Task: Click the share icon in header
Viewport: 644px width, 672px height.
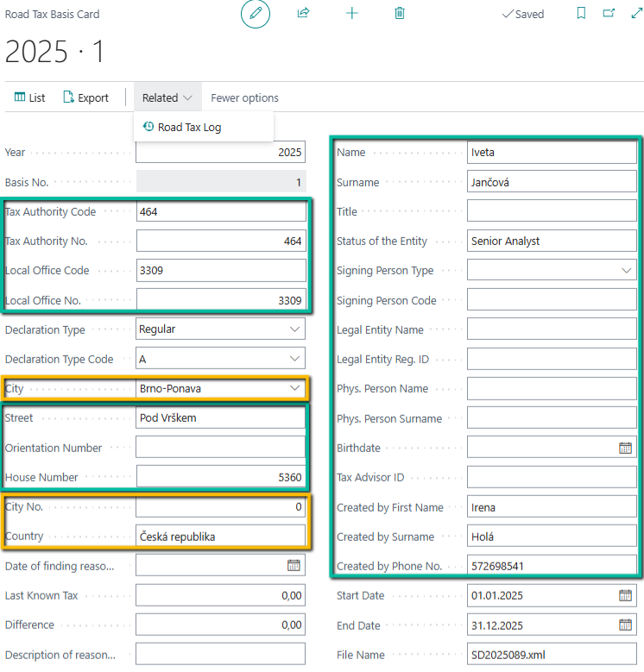Action: coord(304,14)
